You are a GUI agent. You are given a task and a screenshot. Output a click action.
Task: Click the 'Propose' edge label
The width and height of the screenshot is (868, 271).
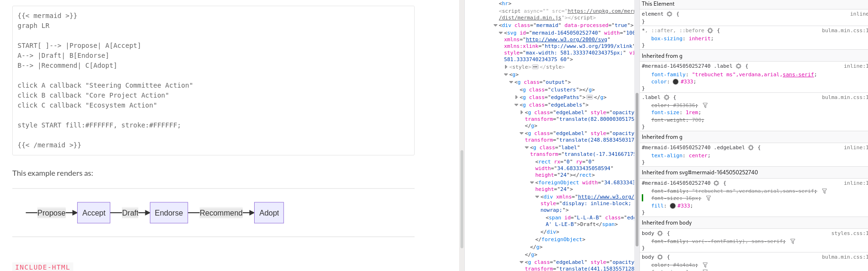(52, 213)
